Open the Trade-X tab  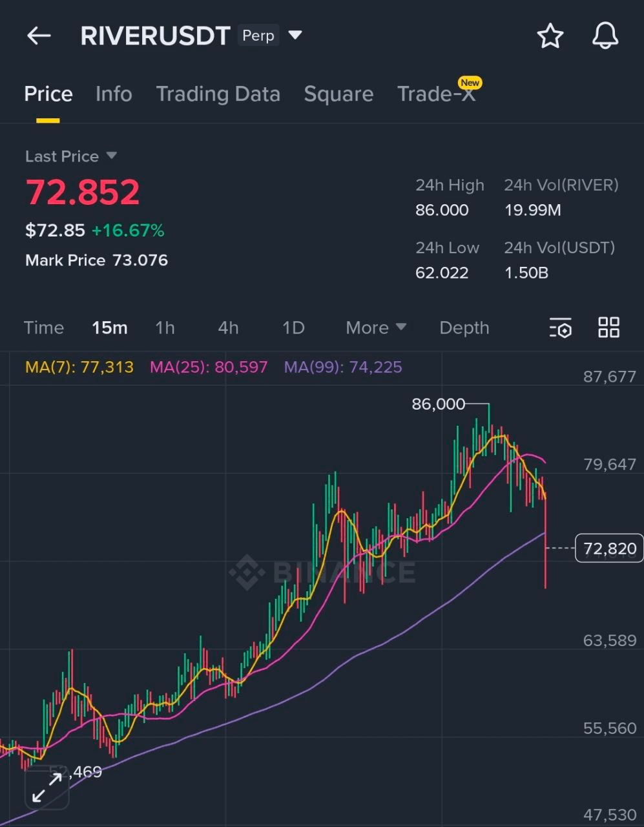(x=436, y=94)
